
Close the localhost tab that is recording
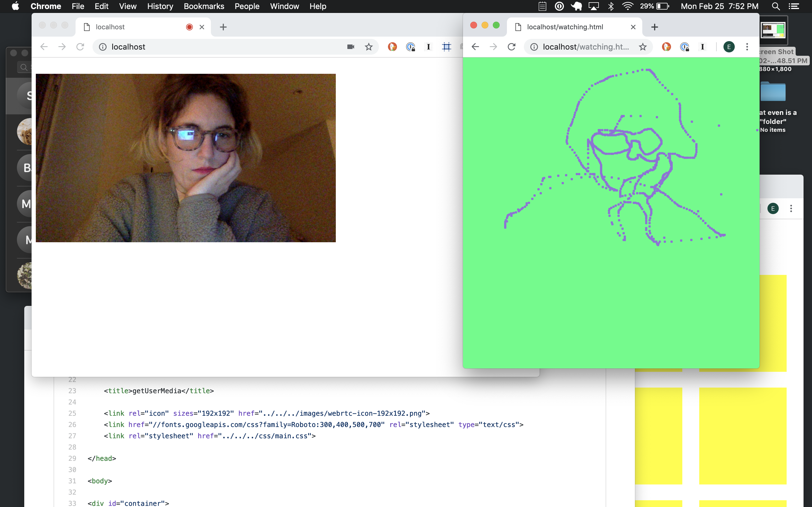(202, 27)
